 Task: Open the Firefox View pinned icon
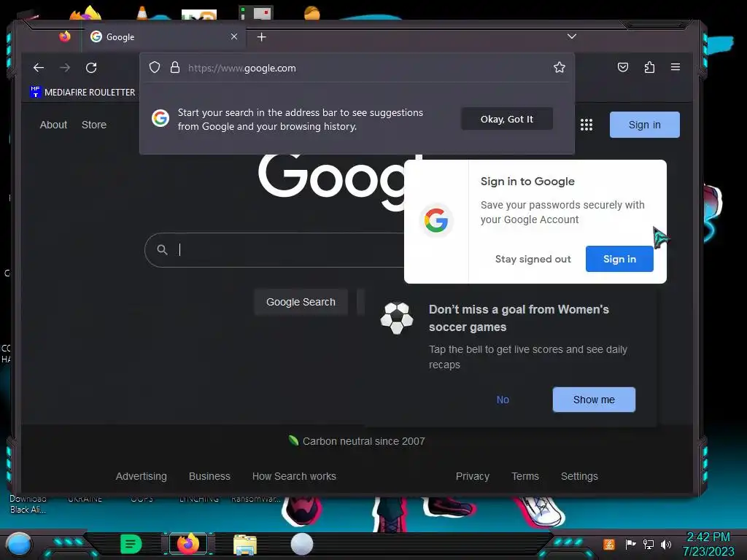point(65,36)
